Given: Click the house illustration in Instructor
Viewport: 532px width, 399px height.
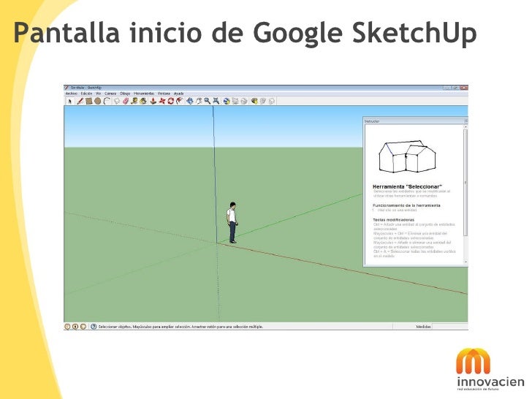Looking at the screenshot, I should pos(407,156).
